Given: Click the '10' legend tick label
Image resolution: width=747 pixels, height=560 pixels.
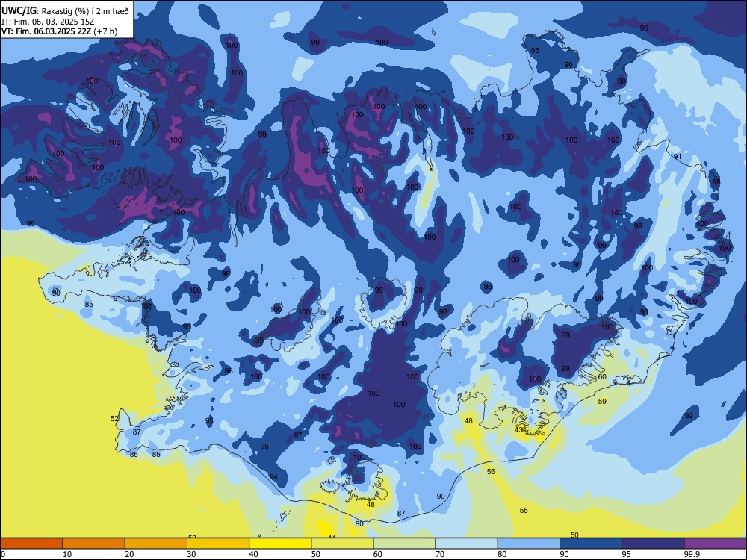Looking at the screenshot, I should pos(67,554).
